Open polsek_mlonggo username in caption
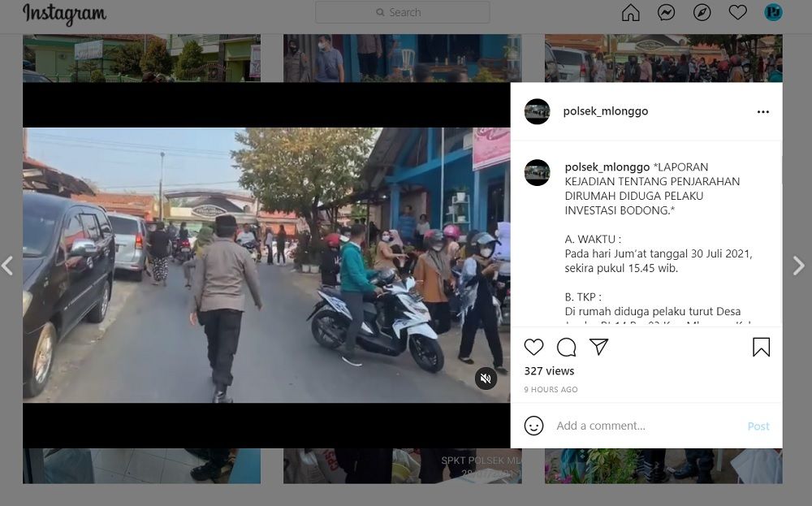This screenshot has width=812, height=506. [x=607, y=167]
